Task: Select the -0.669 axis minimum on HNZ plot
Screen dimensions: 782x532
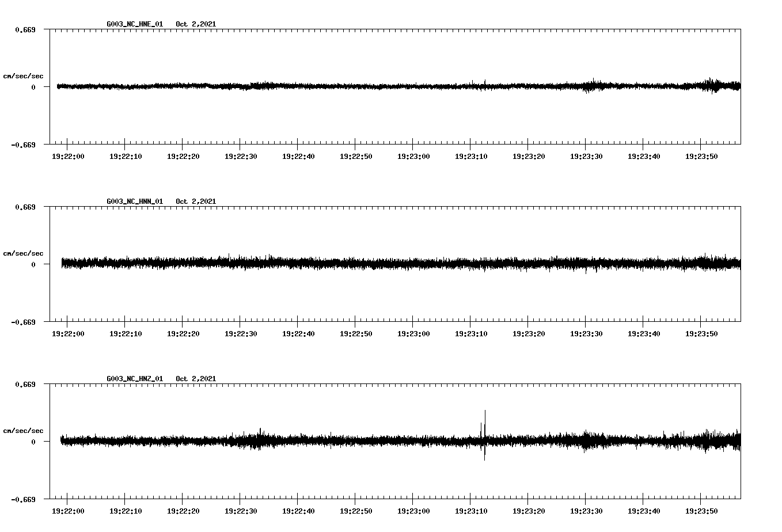Action: [24, 499]
